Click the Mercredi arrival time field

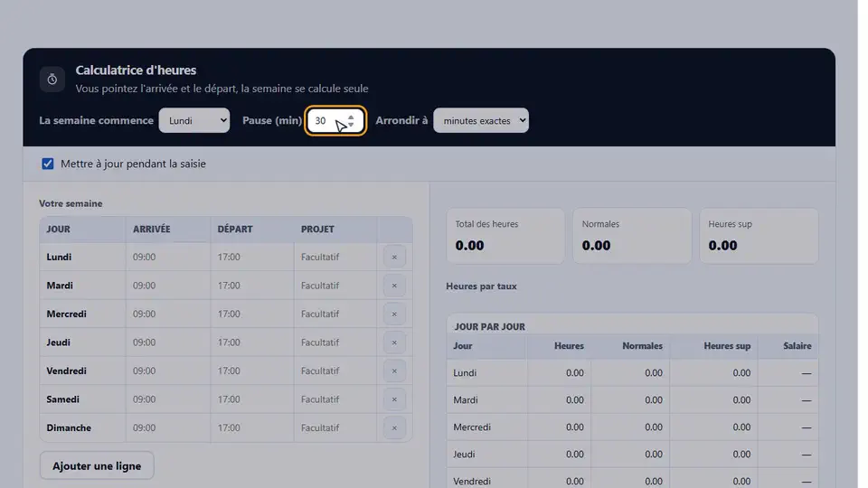click(168, 314)
